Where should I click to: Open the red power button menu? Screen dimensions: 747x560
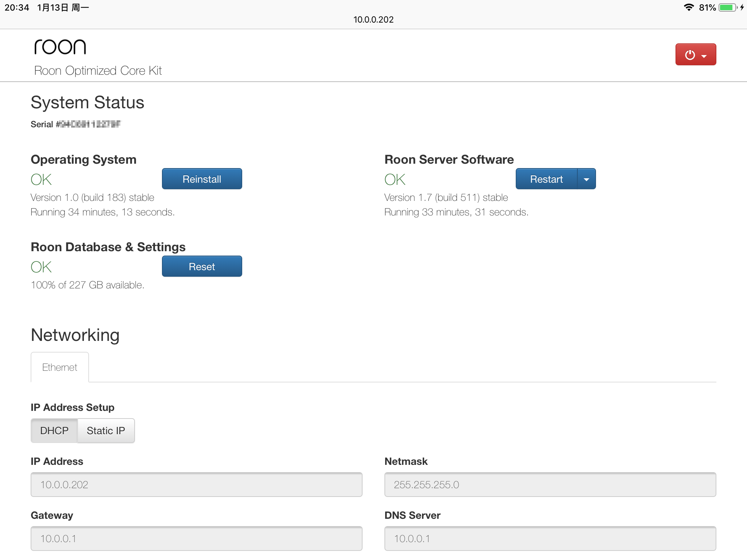click(696, 54)
